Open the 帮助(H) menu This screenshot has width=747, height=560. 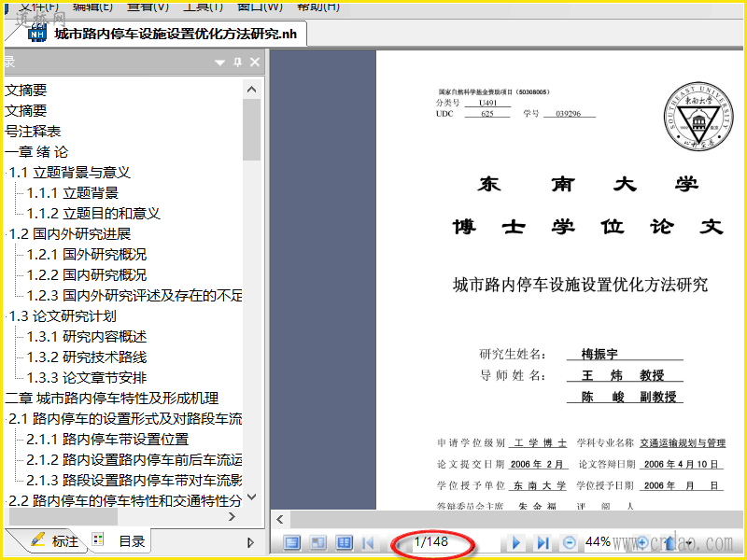pos(317,7)
